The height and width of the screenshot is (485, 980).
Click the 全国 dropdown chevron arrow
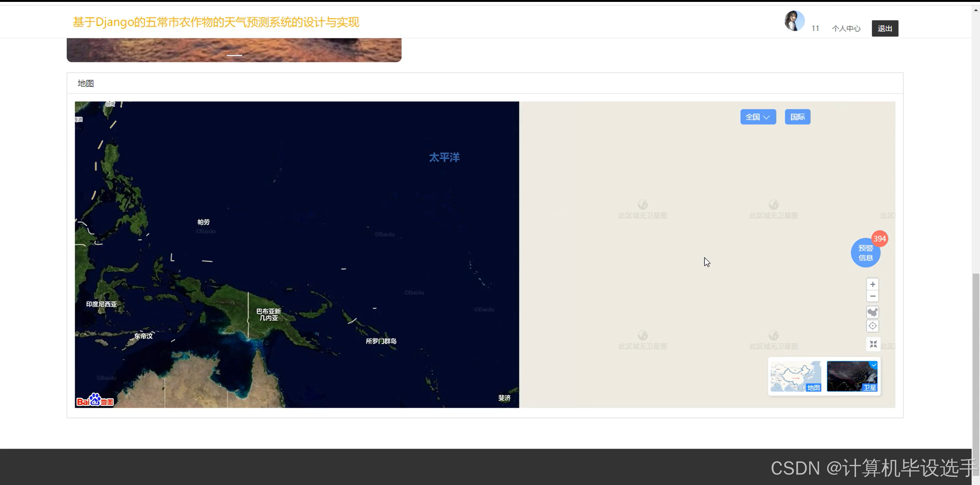tap(767, 118)
